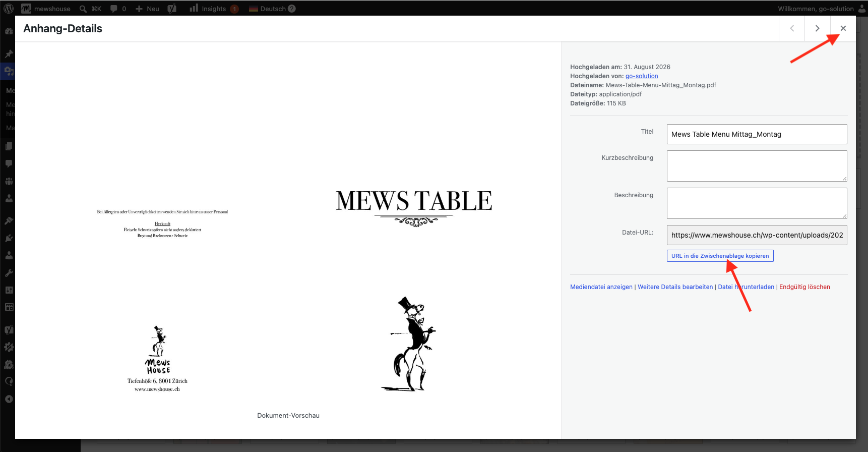
Task: Open Tools wrench icon in sidebar
Action: [9, 273]
